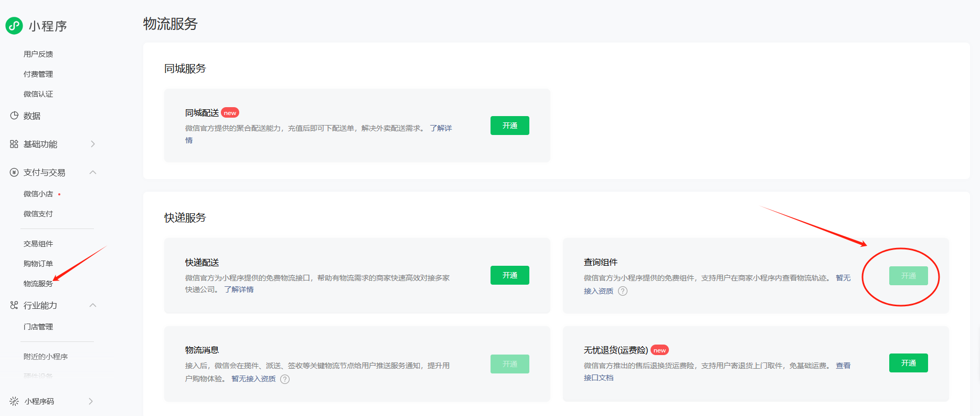
Task: Open 门店管理 menu item
Action: pos(38,327)
